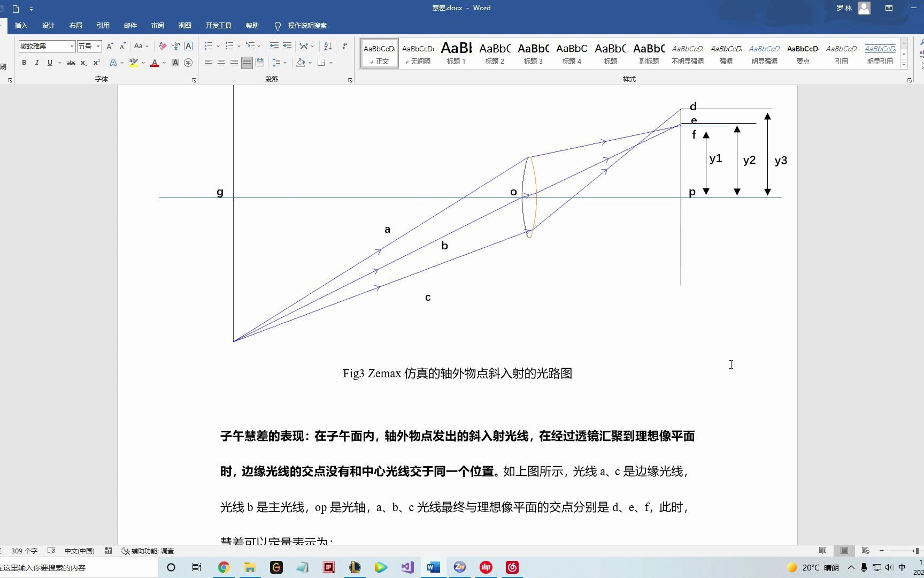Toggle justify paragraph alignment
The image size is (924, 578).
(x=247, y=63)
